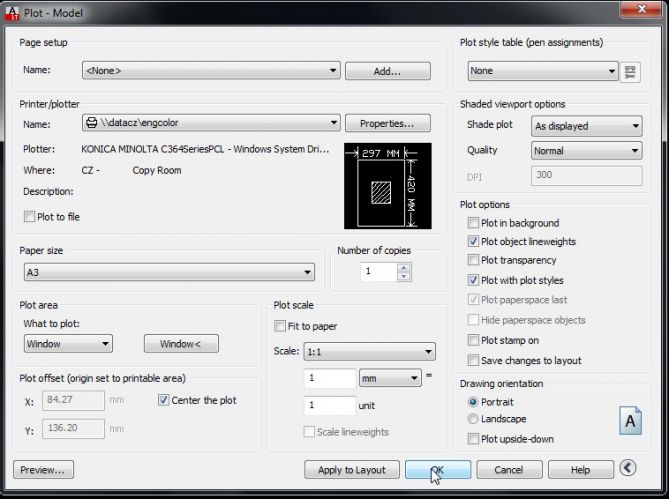Enable Plot in background option

tap(473, 223)
